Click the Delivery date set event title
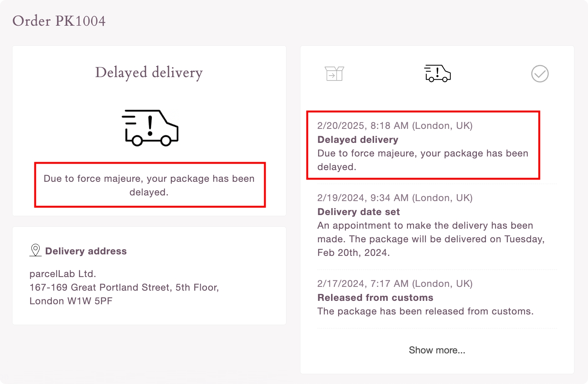Viewport: 588px width, 384px height. pos(359,212)
